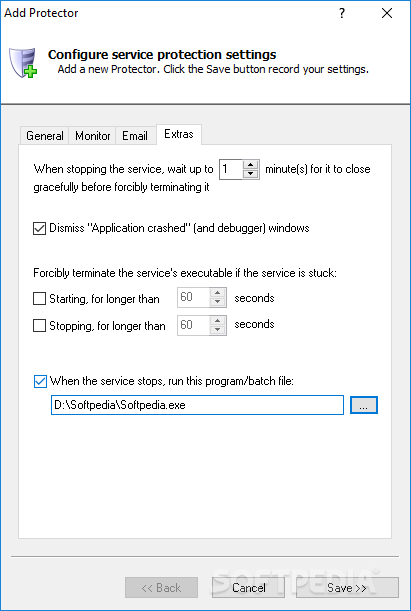411x611 pixels.
Task: Click the 'Add Protector' window title
Action: click(x=41, y=13)
